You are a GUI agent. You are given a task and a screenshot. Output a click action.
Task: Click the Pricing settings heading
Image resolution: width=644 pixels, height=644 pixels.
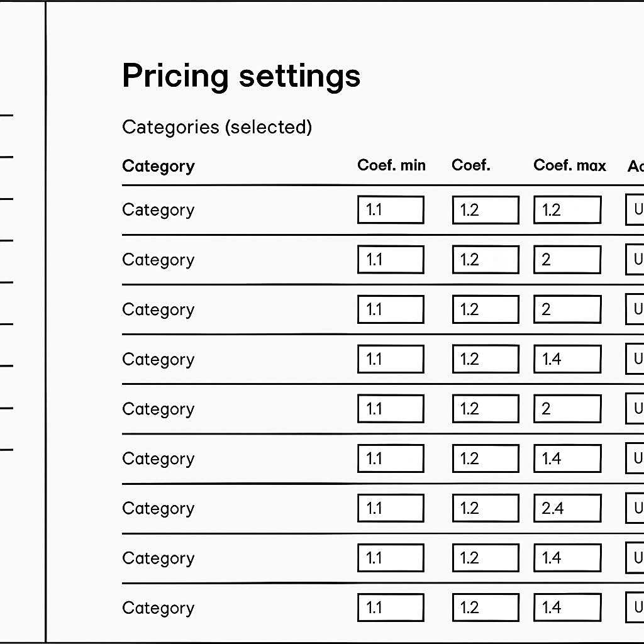click(x=242, y=76)
